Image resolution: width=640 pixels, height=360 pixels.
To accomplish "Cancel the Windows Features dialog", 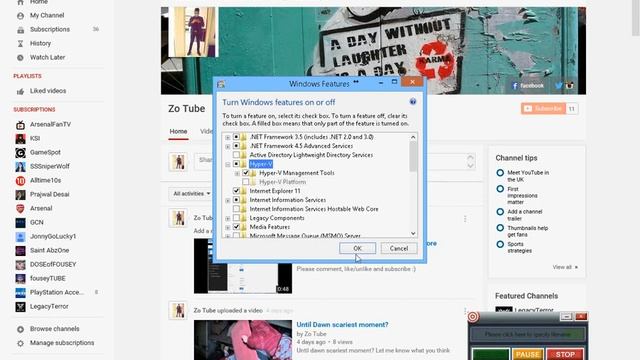I will click(399, 248).
